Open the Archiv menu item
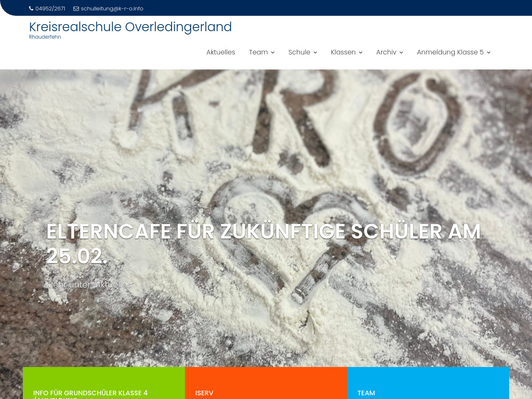532x399 pixels. (386, 52)
